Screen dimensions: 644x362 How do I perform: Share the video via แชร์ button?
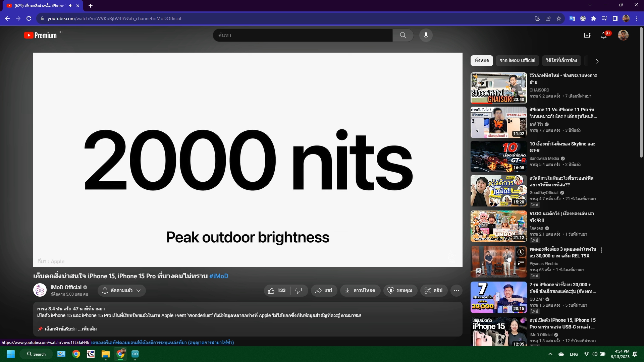(x=324, y=291)
